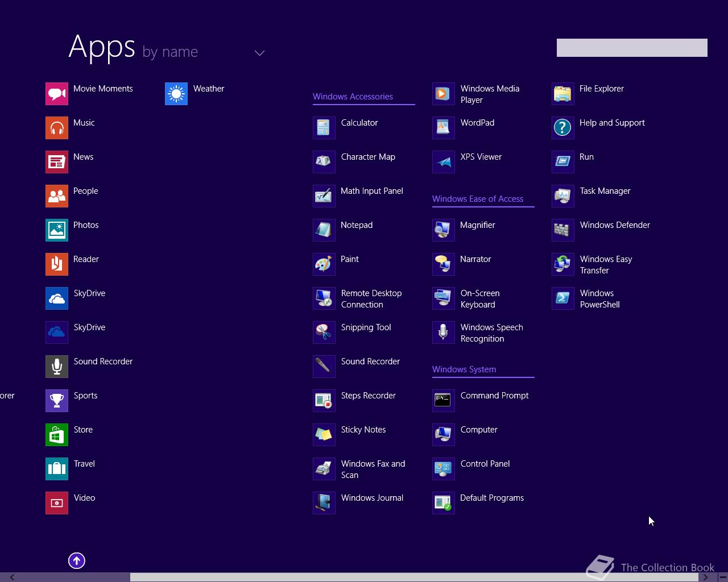Open the News app tile
The height and width of the screenshot is (582, 728).
click(x=57, y=162)
